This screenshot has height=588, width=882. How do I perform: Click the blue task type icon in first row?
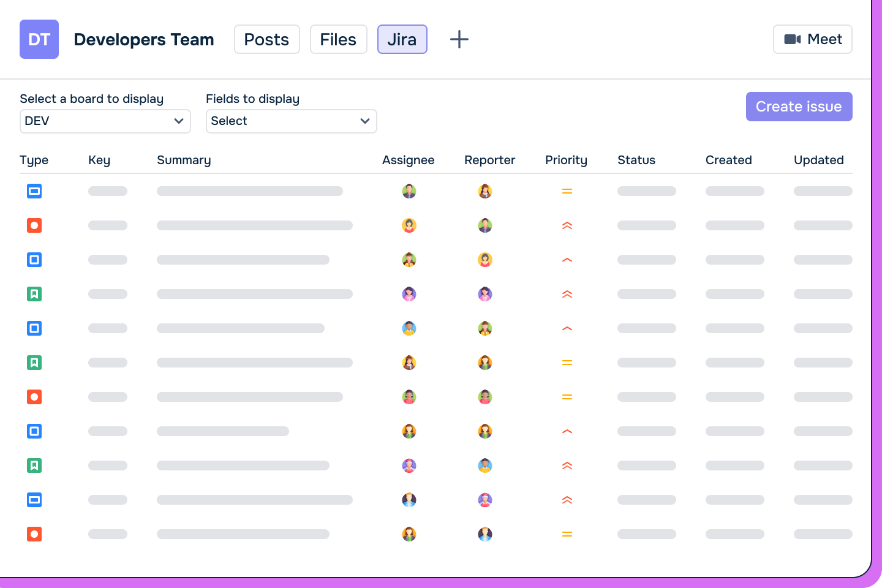[34, 191]
